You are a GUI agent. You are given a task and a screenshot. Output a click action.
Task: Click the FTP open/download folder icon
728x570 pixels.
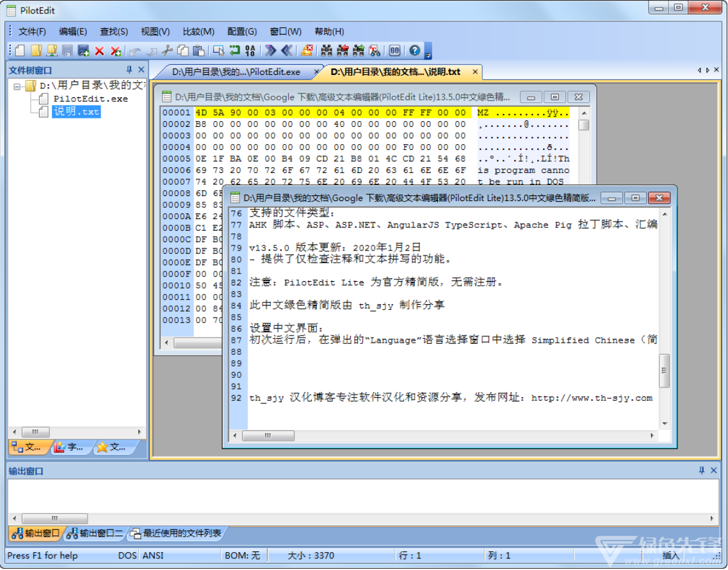(x=51, y=51)
